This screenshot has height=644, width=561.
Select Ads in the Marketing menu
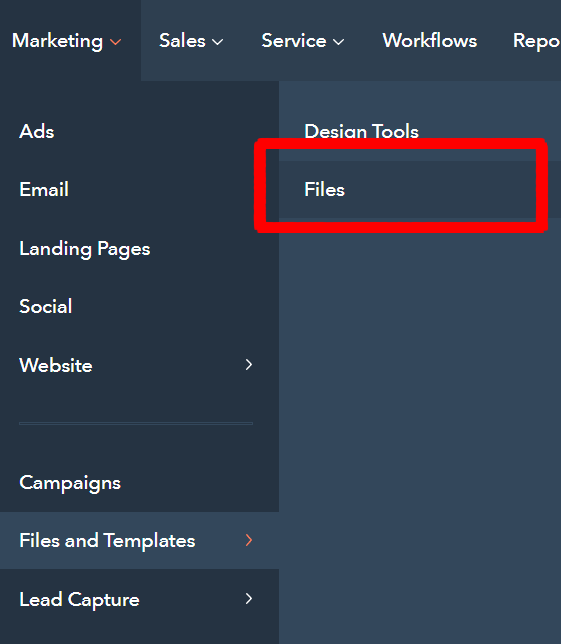click(37, 131)
